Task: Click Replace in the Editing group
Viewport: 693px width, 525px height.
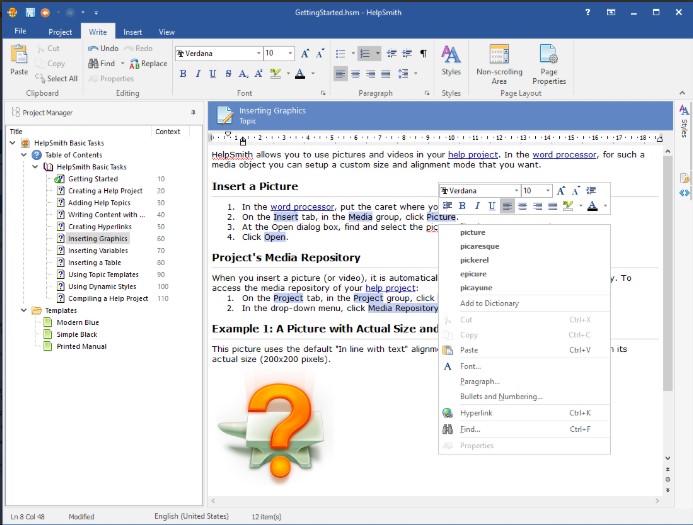Action: [148, 63]
